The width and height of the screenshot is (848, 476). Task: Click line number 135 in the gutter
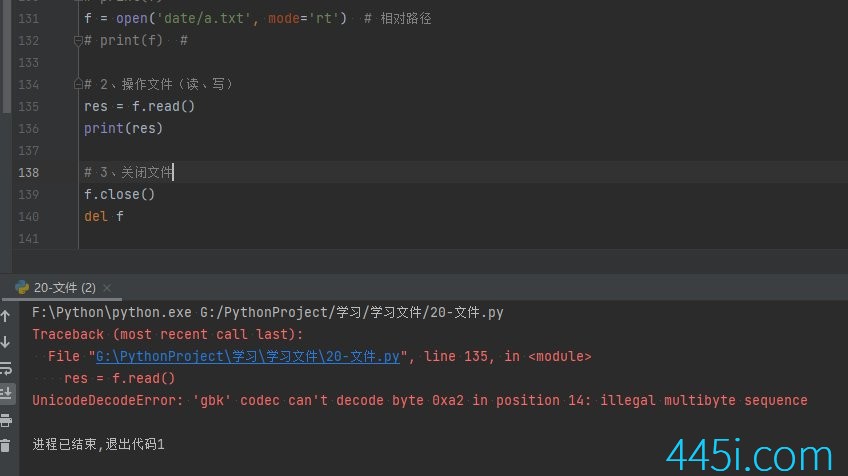point(28,107)
